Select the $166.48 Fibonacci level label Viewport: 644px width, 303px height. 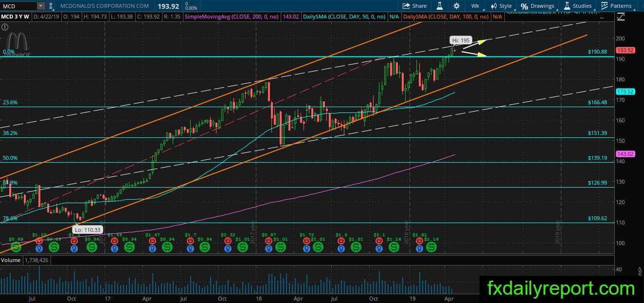(x=597, y=102)
